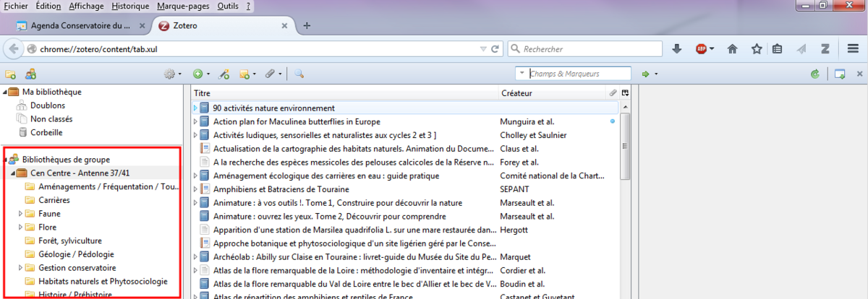Click the new group library icon
Image resolution: width=868 pixels, height=299 pixels.
coord(31,74)
